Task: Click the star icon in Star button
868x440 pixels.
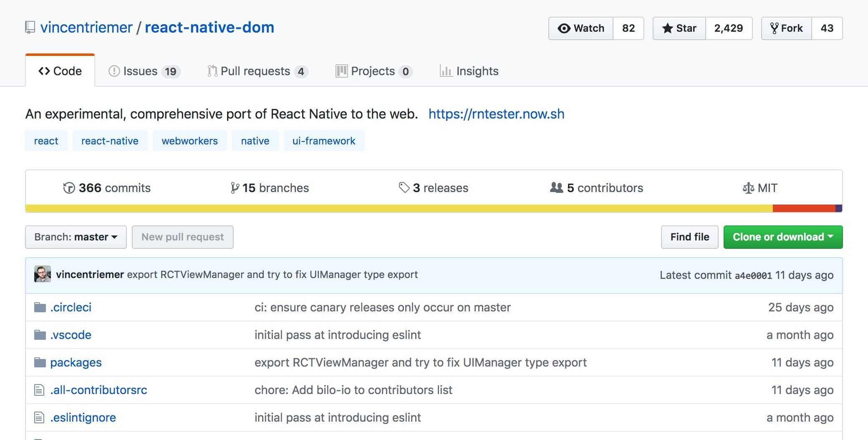Action: (668, 28)
